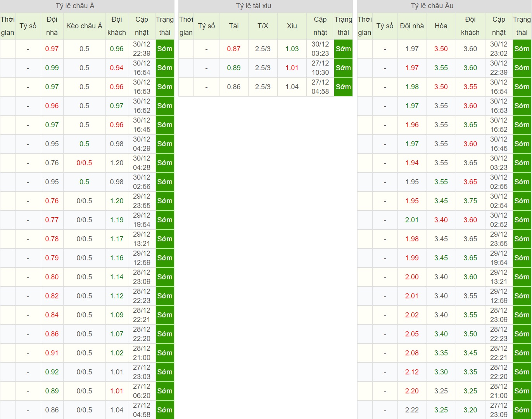Image resolution: width=532 pixels, height=419 pixels.
Task: Select Tài odds 0.87 in tài xỉu table
Action: pos(234,49)
